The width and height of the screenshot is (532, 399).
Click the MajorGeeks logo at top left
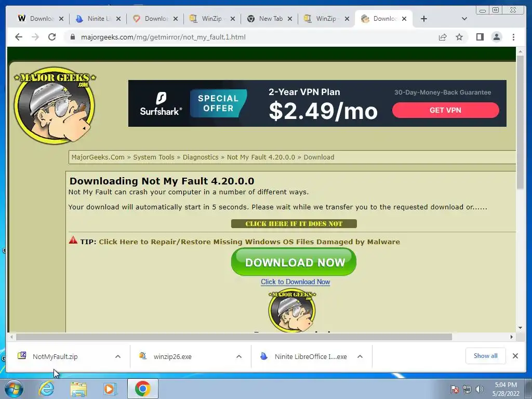coord(55,105)
